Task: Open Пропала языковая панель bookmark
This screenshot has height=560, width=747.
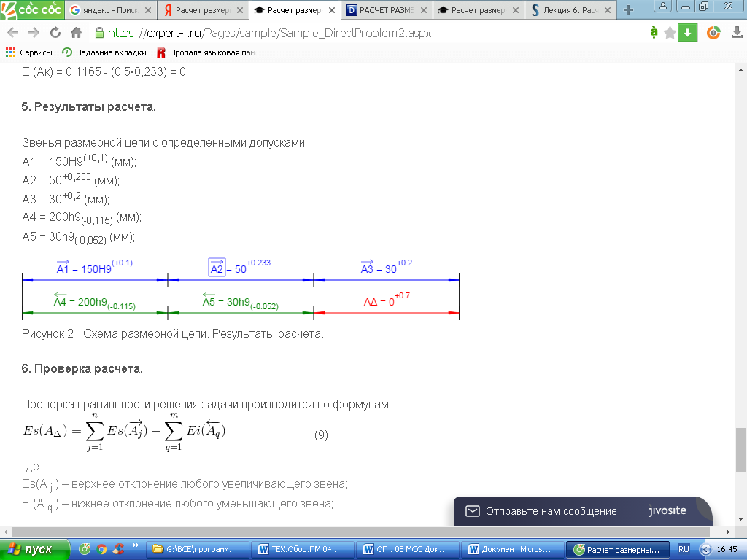Action: pyautogui.click(x=206, y=52)
